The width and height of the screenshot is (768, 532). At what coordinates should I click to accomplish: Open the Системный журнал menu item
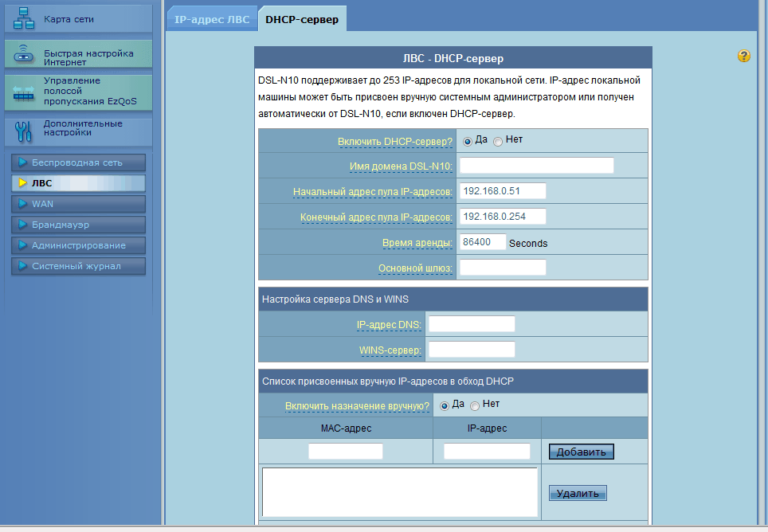(x=78, y=266)
